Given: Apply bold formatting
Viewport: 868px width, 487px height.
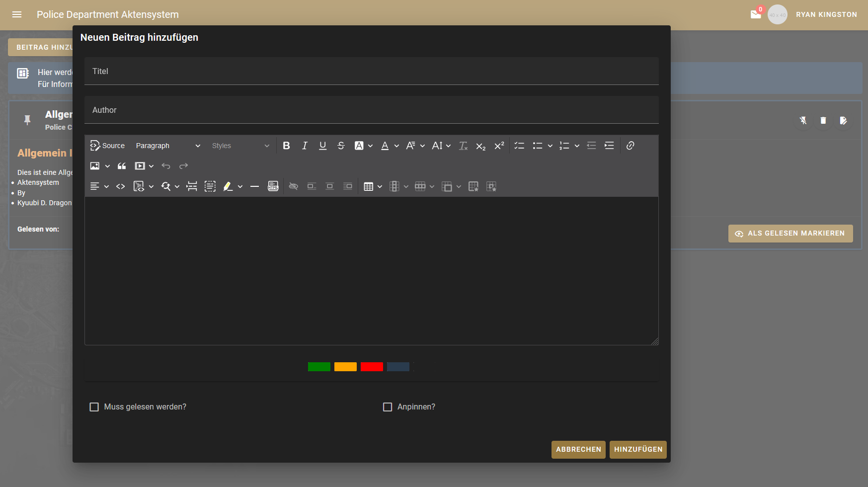Looking at the screenshot, I should coord(287,146).
